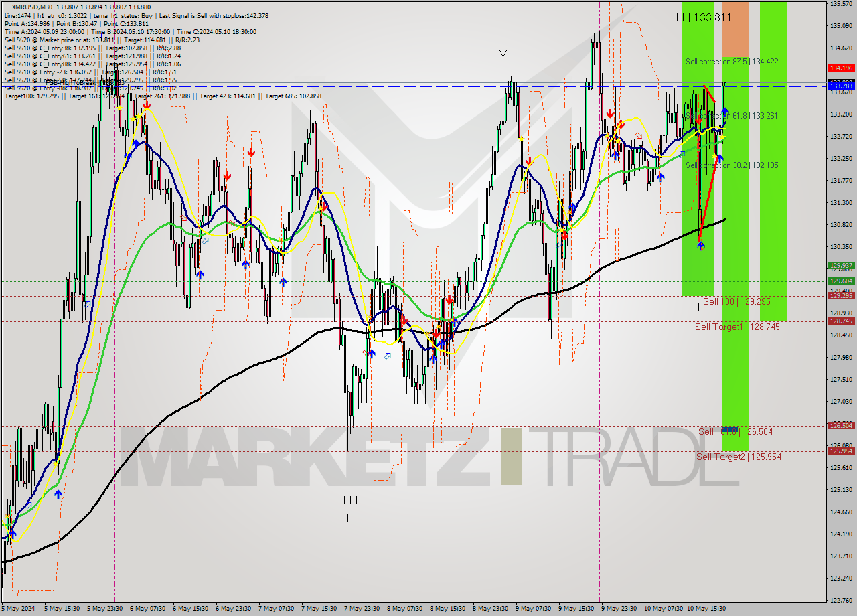Click the 'Sell Target2 | 125.954' chart label
The width and height of the screenshot is (857, 616).
(738, 457)
